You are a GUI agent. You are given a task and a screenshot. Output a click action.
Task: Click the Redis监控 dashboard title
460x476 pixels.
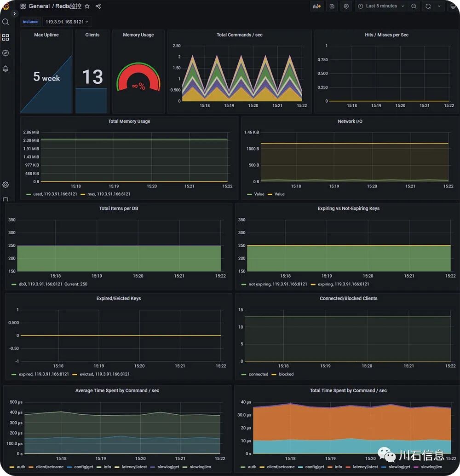point(68,6)
